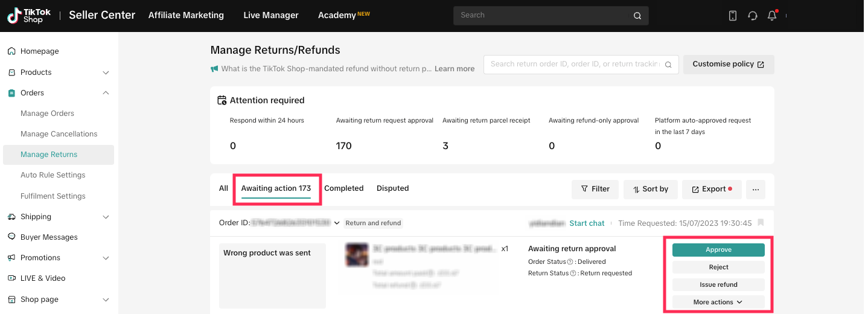Open Manage Cancellations in sidebar
This screenshot has height=314, width=868.
pyautogui.click(x=59, y=134)
